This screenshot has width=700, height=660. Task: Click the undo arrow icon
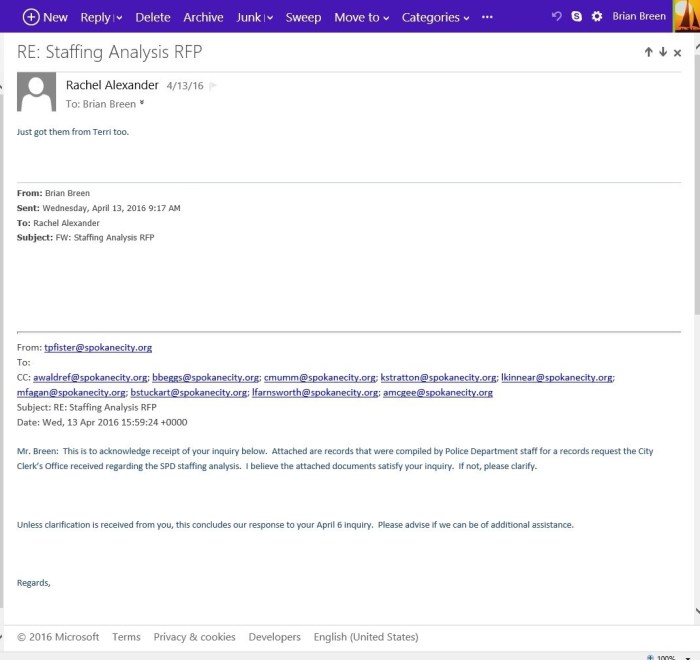pyautogui.click(x=557, y=17)
